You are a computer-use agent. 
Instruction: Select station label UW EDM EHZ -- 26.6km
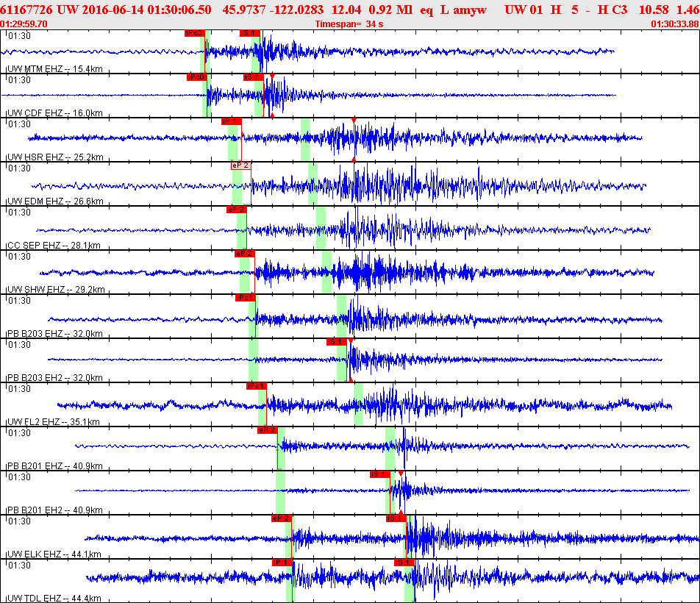tap(55, 201)
